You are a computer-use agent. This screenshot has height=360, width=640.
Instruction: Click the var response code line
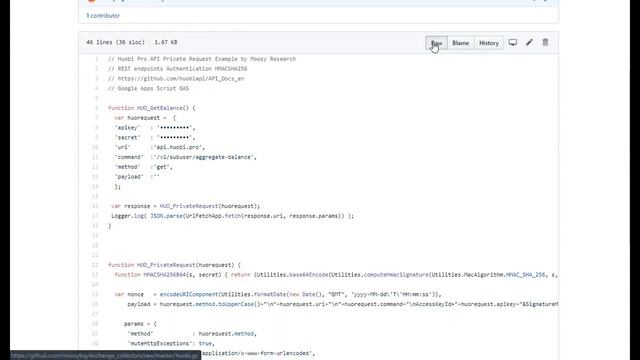tap(185, 206)
